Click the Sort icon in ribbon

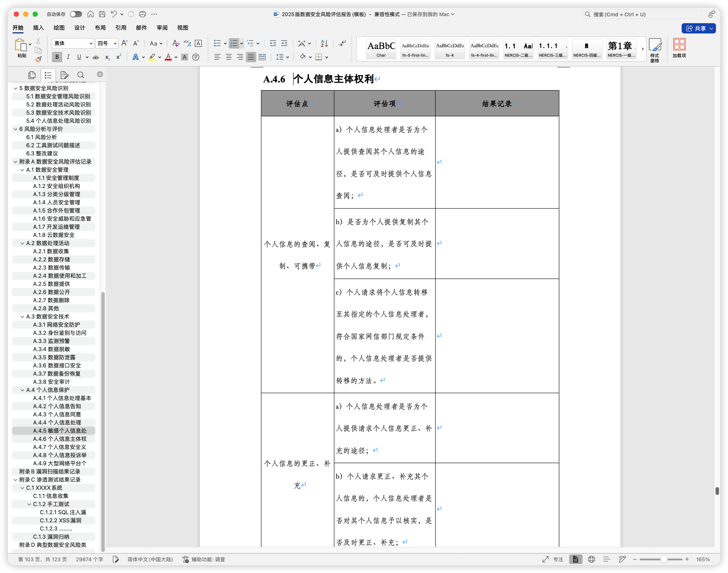(324, 43)
